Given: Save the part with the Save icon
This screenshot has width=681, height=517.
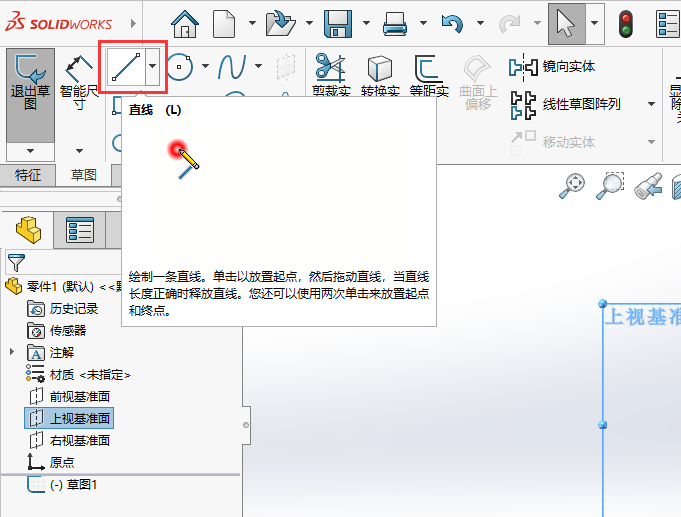Looking at the screenshot, I should click(337, 23).
